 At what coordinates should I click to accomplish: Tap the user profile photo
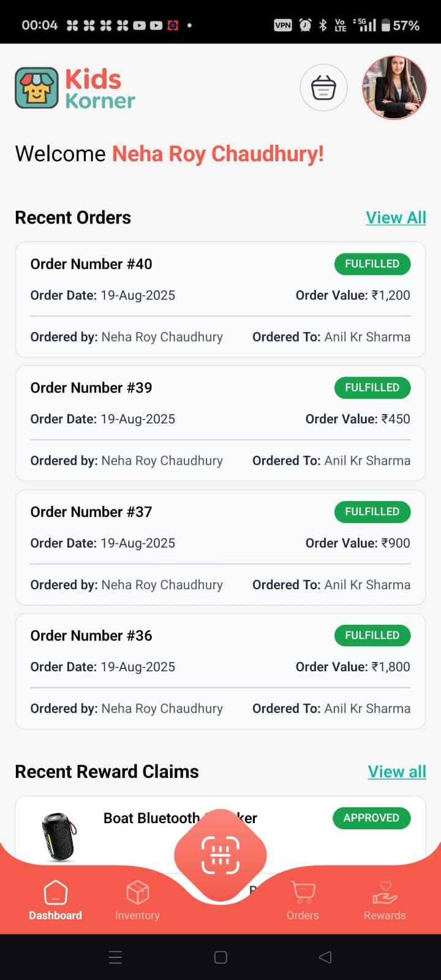(394, 88)
